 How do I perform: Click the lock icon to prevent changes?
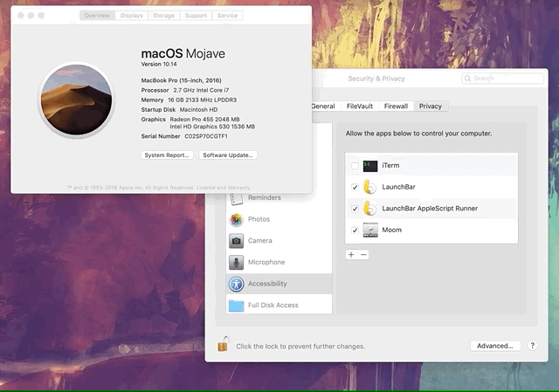click(224, 344)
